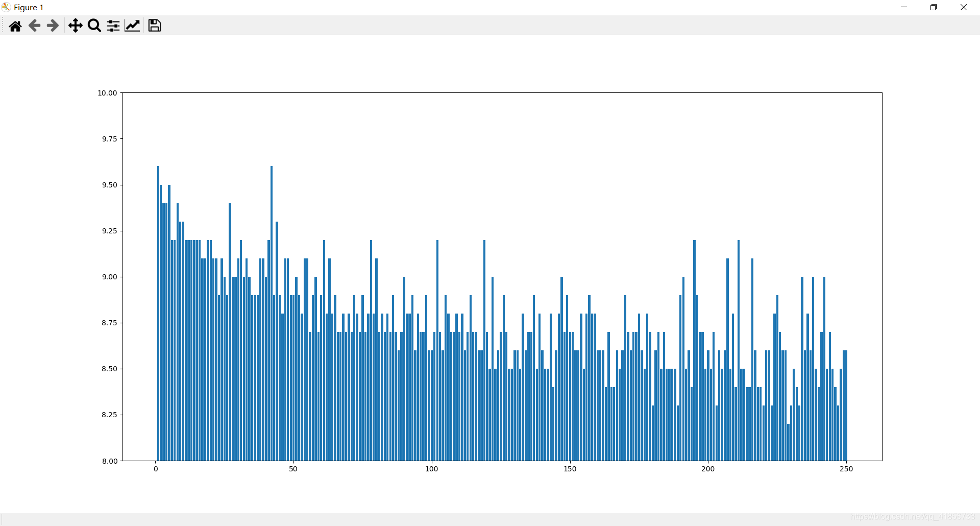Click the y-axis label 10.00
Screen dimensions: 980x526
pyautogui.click(x=107, y=93)
